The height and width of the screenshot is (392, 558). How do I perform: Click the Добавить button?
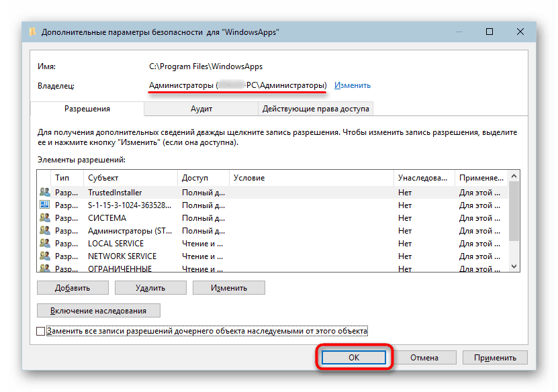click(72, 287)
